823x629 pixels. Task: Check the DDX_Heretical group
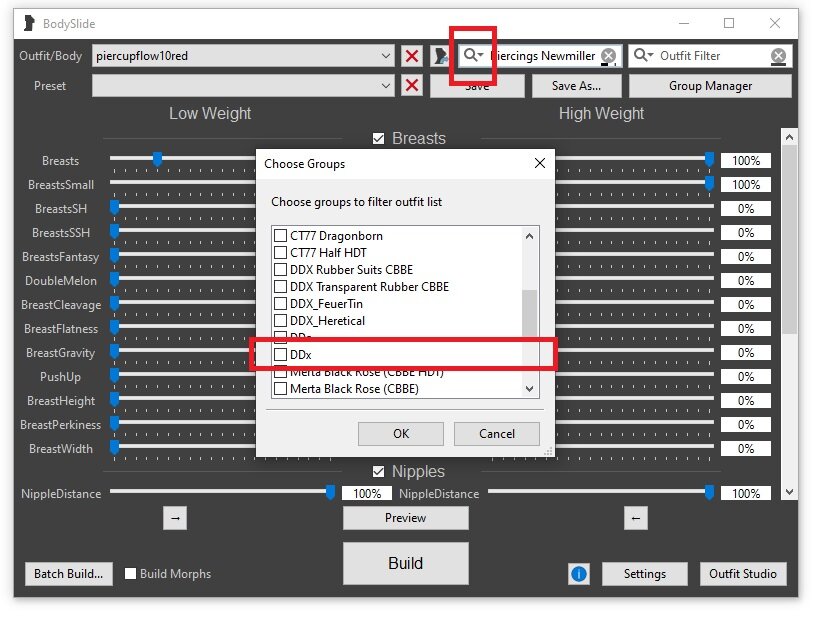pyautogui.click(x=281, y=321)
